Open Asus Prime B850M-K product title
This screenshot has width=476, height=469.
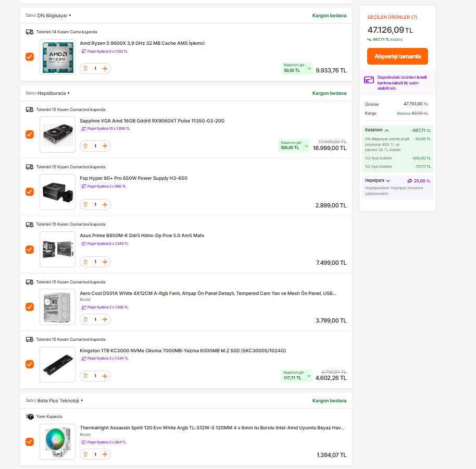(142, 236)
